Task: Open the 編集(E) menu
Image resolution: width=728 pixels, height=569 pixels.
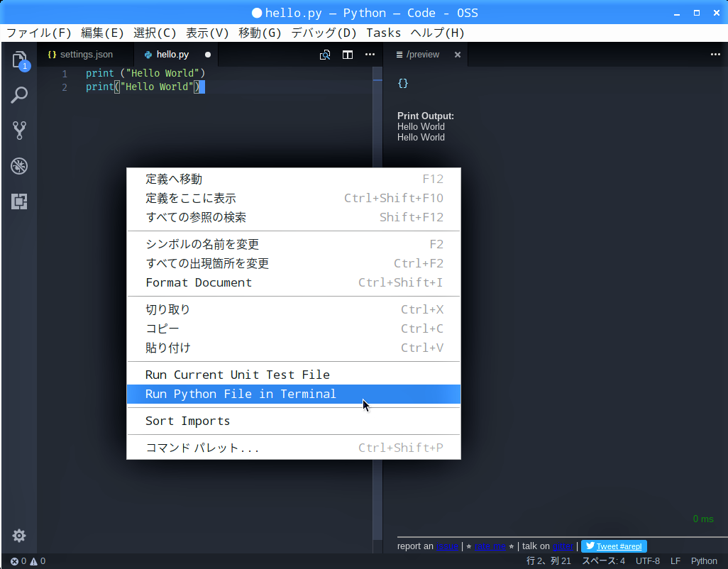Action: click(102, 33)
